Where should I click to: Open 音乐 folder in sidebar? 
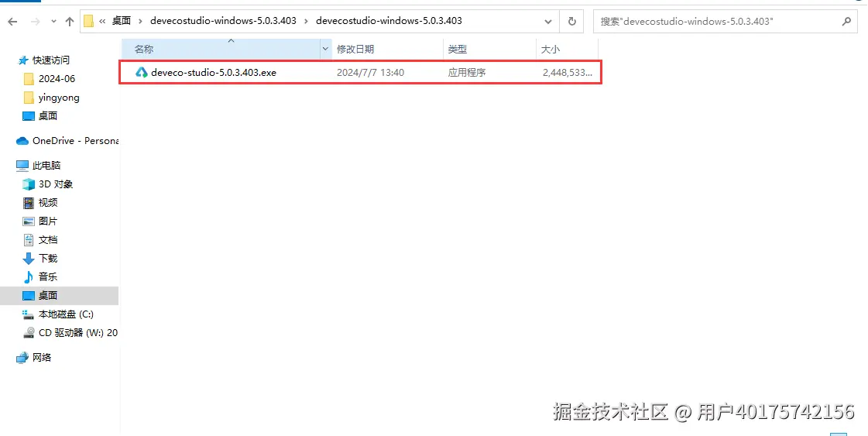tap(47, 276)
